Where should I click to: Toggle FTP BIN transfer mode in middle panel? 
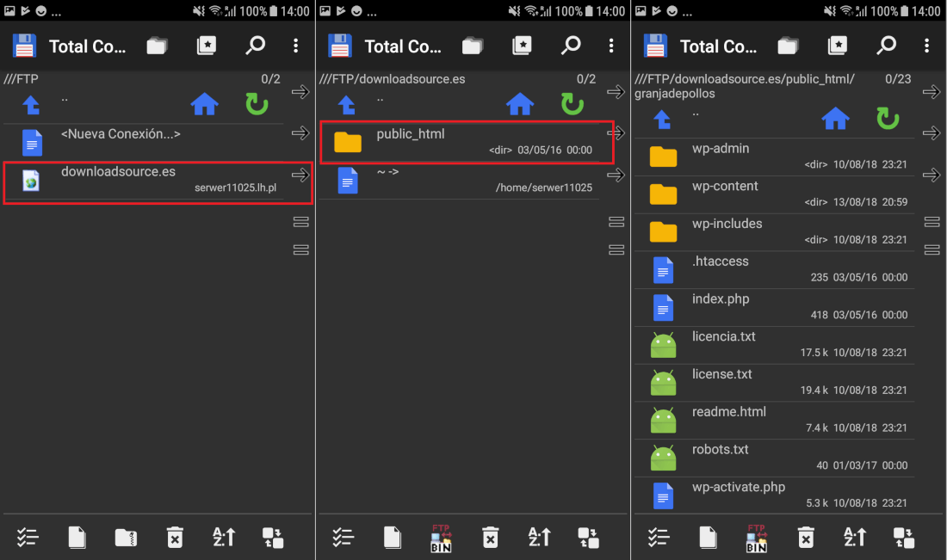tap(442, 538)
